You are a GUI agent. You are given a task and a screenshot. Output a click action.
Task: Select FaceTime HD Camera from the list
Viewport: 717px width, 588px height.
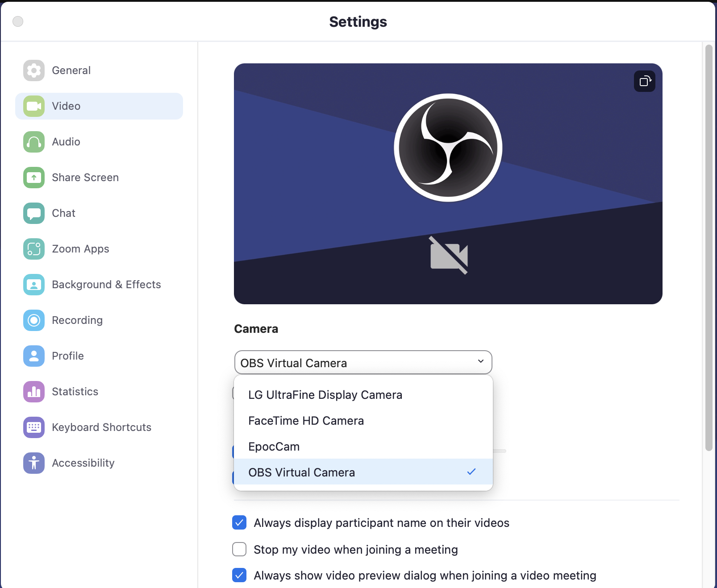point(306,420)
